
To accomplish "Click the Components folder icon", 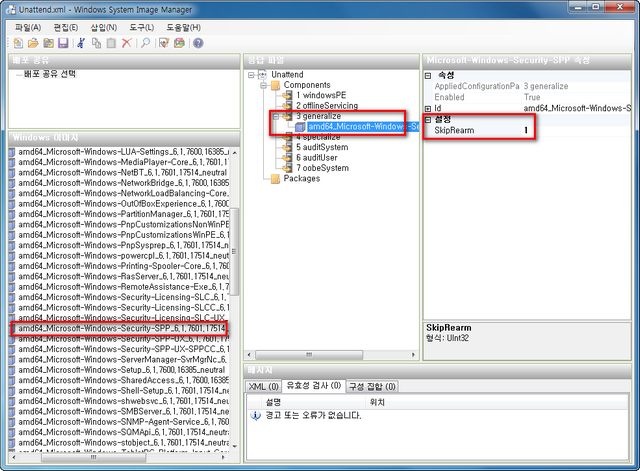I will pyautogui.click(x=276, y=85).
